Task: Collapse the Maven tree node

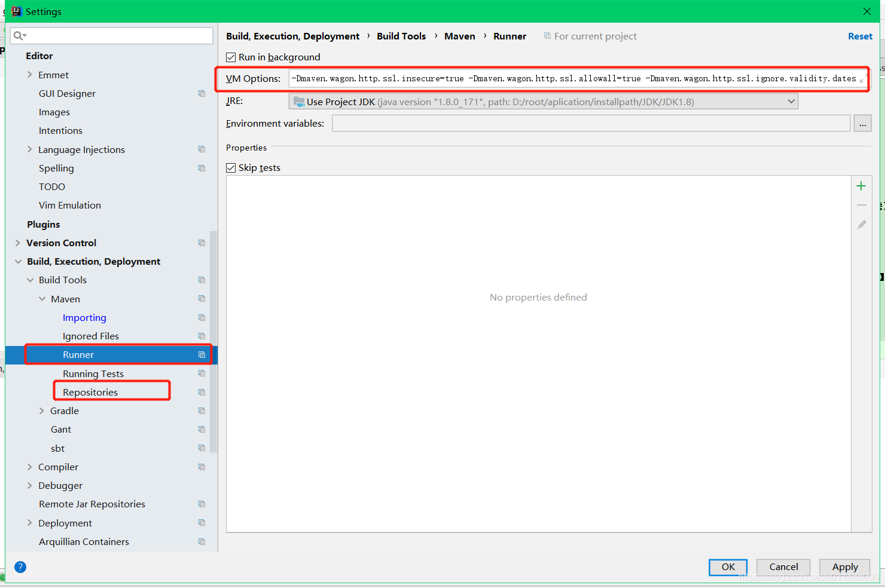Action: tap(42, 298)
